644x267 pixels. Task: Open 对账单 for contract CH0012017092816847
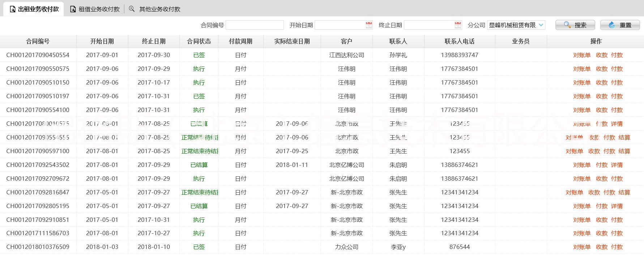point(574,192)
